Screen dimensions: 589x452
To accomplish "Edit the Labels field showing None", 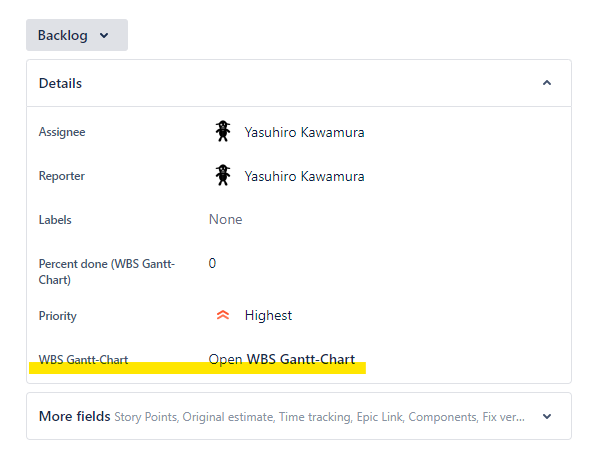I will 225,219.
